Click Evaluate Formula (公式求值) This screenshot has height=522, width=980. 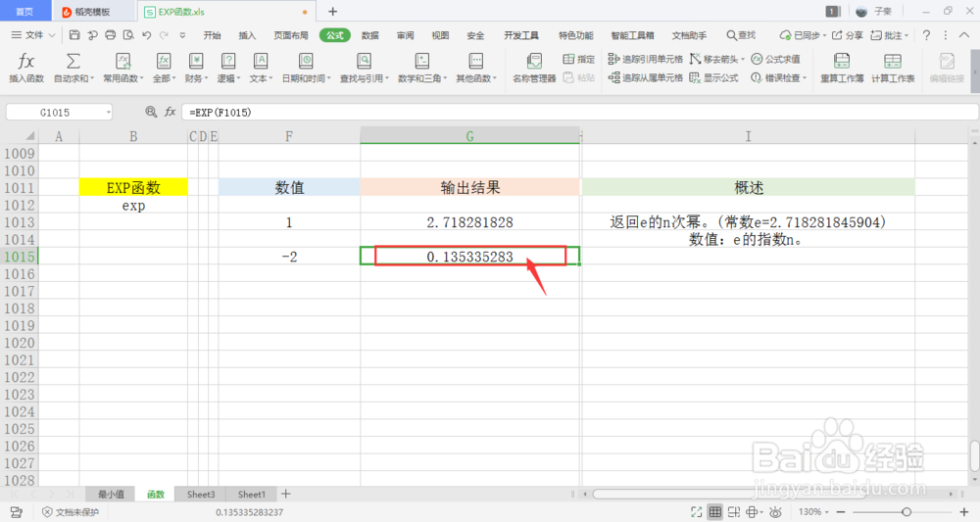coord(775,59)
